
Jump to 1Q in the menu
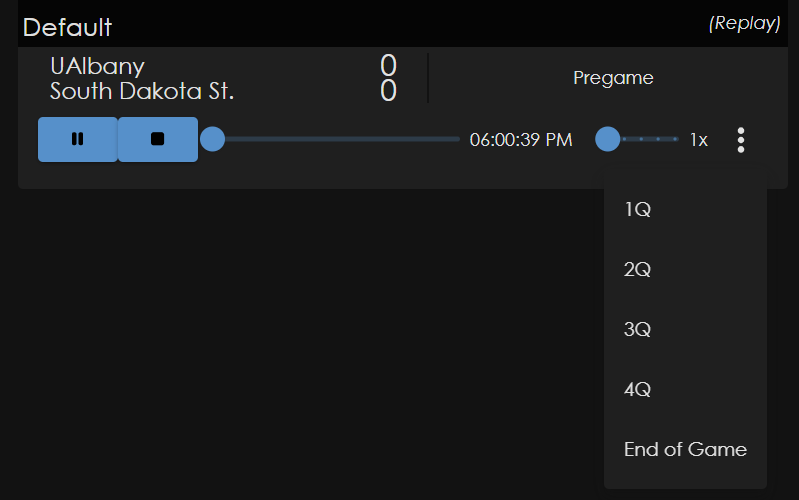638,210
